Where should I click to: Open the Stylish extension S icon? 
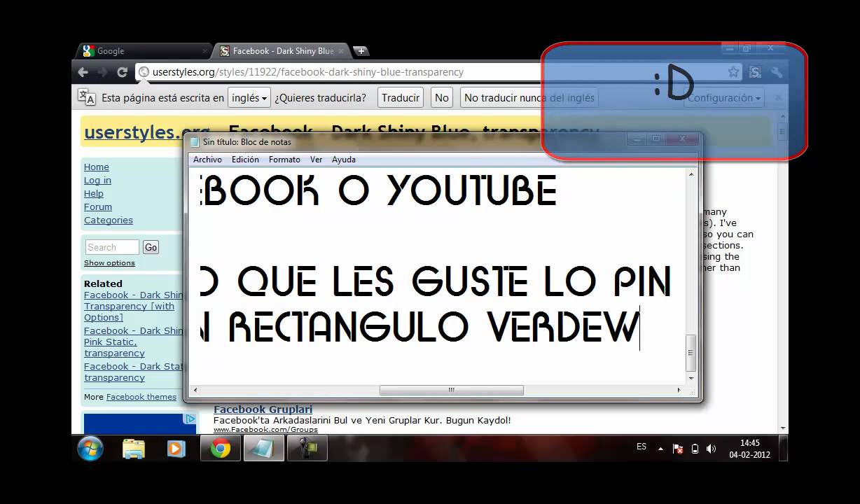(x=755, y=71)
